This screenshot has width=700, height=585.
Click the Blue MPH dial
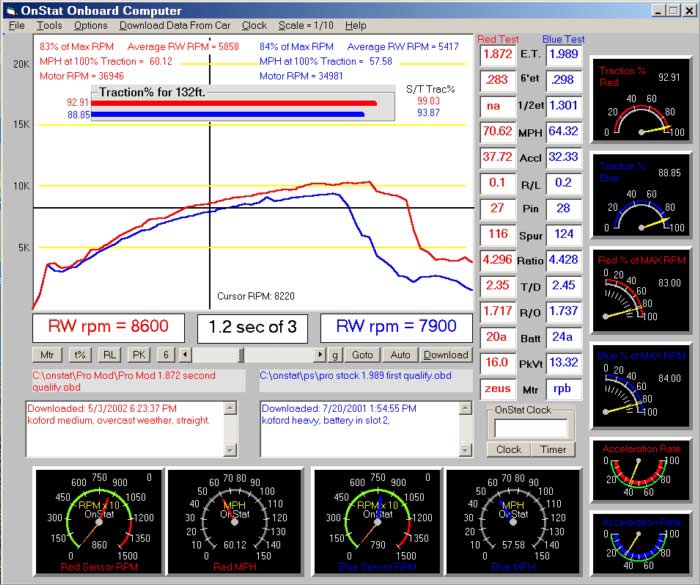pos(513,521)
